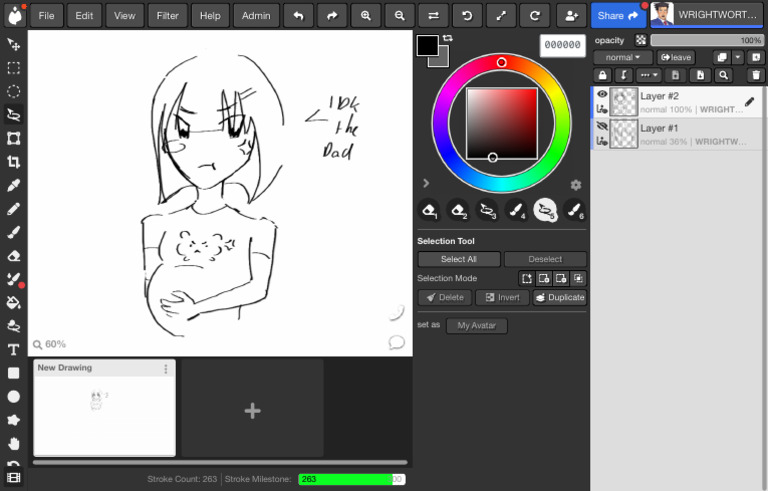
Task: Click the blue Share button
Action: coord(617,16)
